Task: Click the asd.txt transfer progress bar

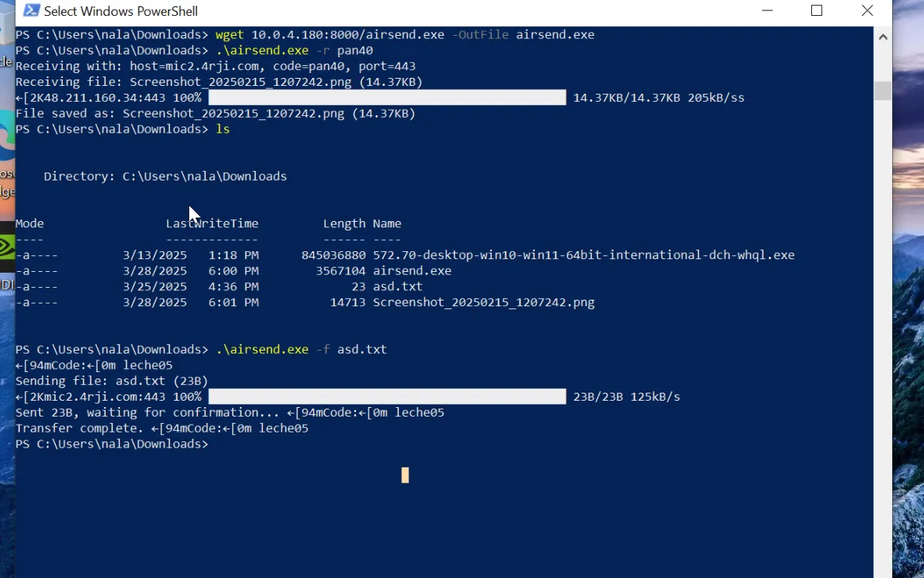Action: pyautogui.click(x=387, y=397)
